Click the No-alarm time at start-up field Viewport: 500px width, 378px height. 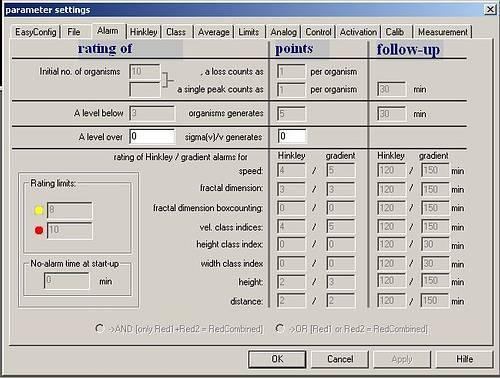(x=67, y=280)
